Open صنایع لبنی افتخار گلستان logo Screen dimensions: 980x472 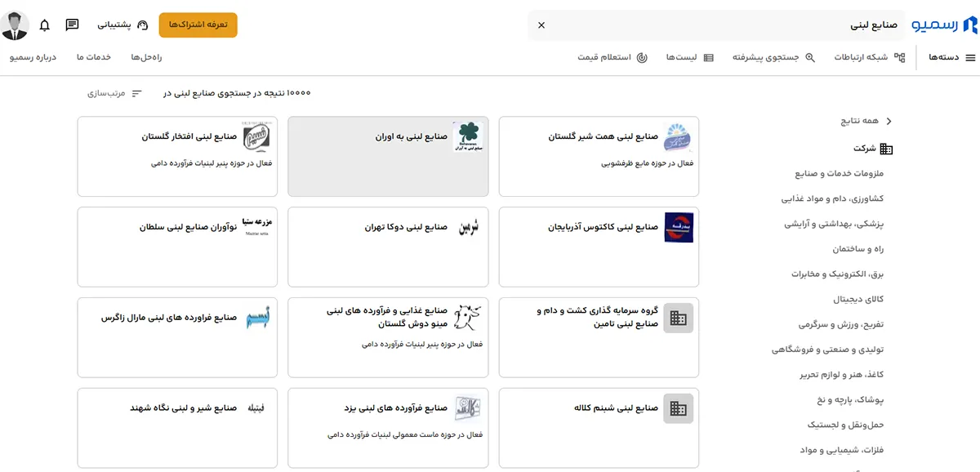(x=257, y=138)
